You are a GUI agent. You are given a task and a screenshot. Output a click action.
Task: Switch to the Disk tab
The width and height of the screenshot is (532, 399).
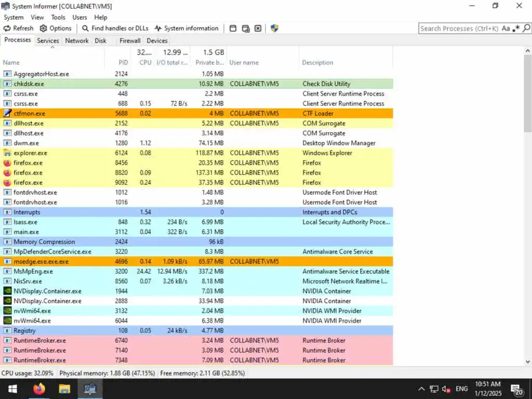100,41
